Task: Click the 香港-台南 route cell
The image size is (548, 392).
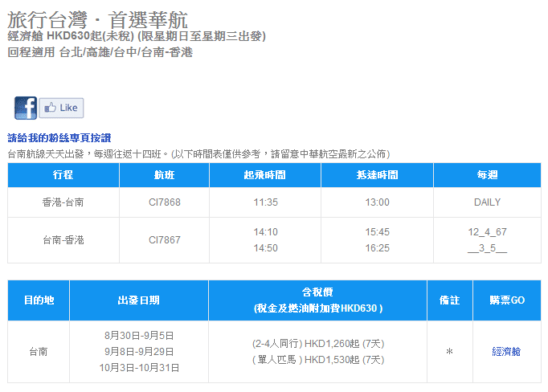Action: coord(63,202)
